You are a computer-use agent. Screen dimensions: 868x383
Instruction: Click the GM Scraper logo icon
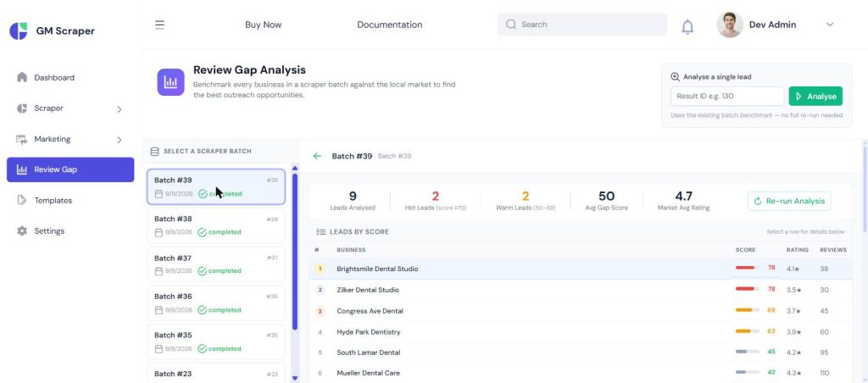(19, 31)
